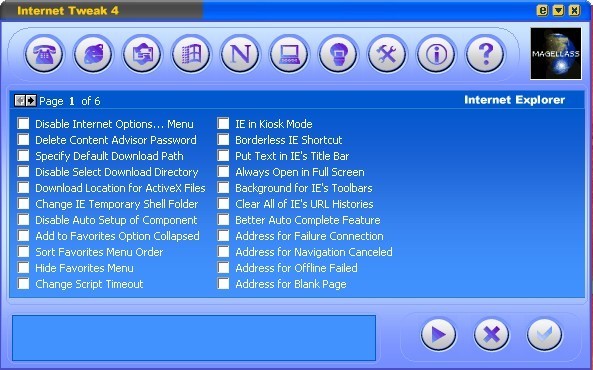Enable Sort Favorites Menu Order checkbox
The image size is (593, 370).
point(23,252)
